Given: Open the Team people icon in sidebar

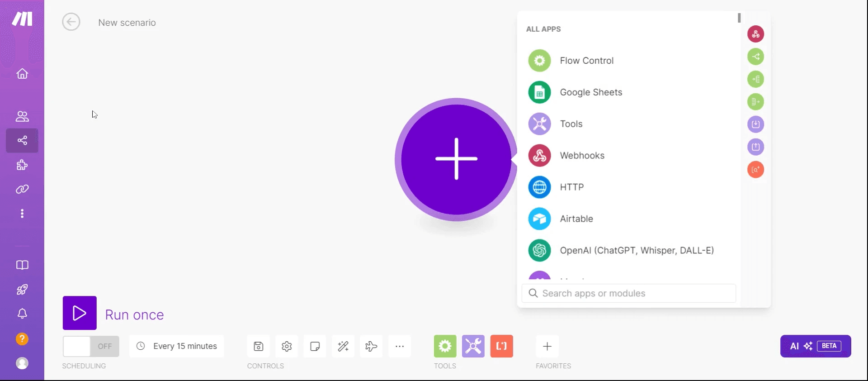Looking at the screenshot, I should 22,116.
